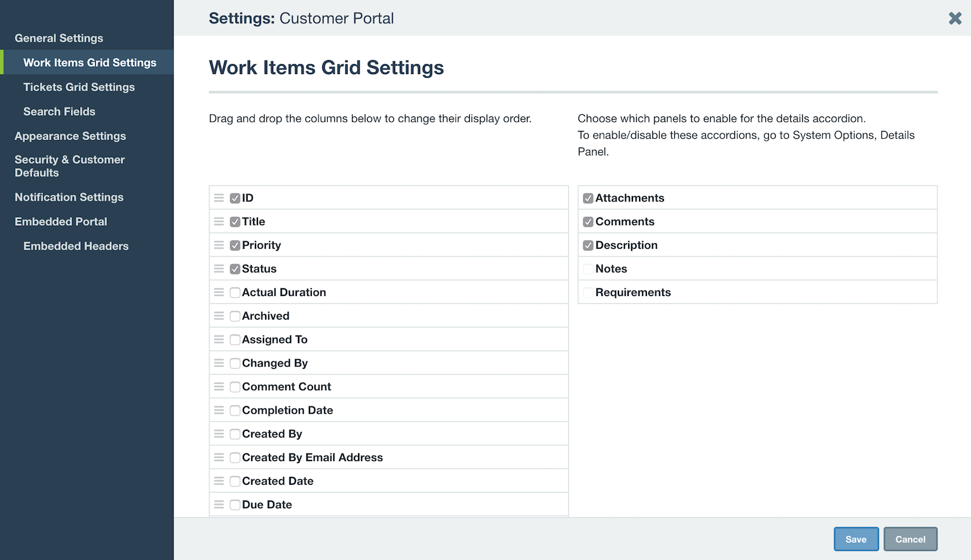
Task: Click the drag handle beside the ID column
Action: point(220,197)
